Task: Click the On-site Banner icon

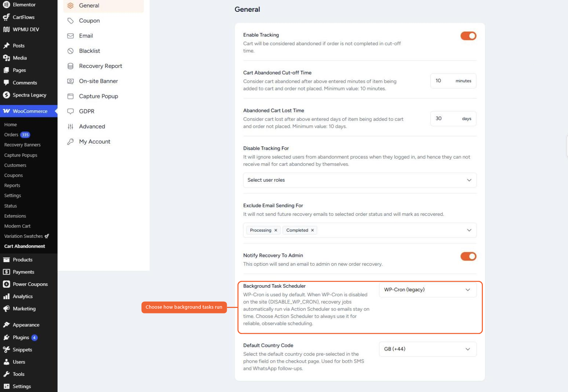Action: coord(70,81)
